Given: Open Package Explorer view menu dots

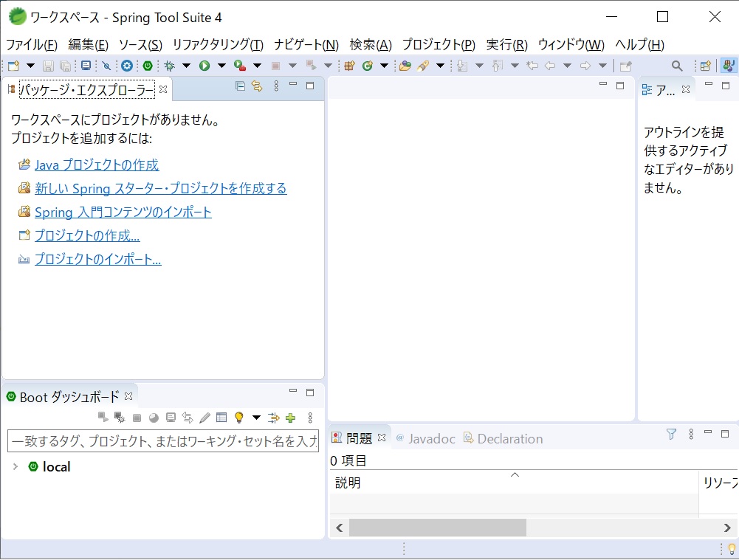Looking at the screenshot, I should (x=276, y=86).
